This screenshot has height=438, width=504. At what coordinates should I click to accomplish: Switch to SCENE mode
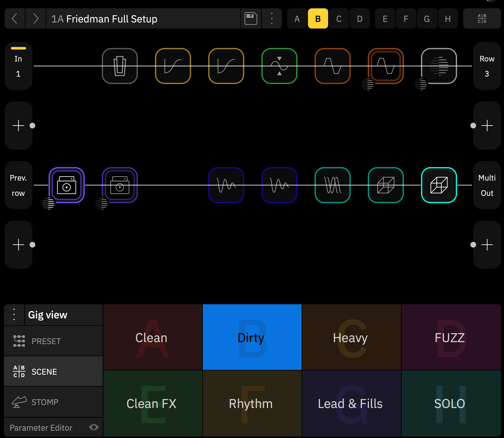[x=53, y=372]
